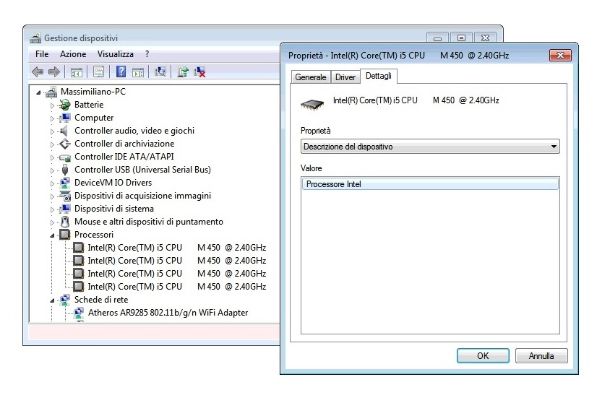Viewport: 610px width, 403px height.
Task: Expand the Controller IDE ATA/ATAPI node
Action: coord(52,157)
